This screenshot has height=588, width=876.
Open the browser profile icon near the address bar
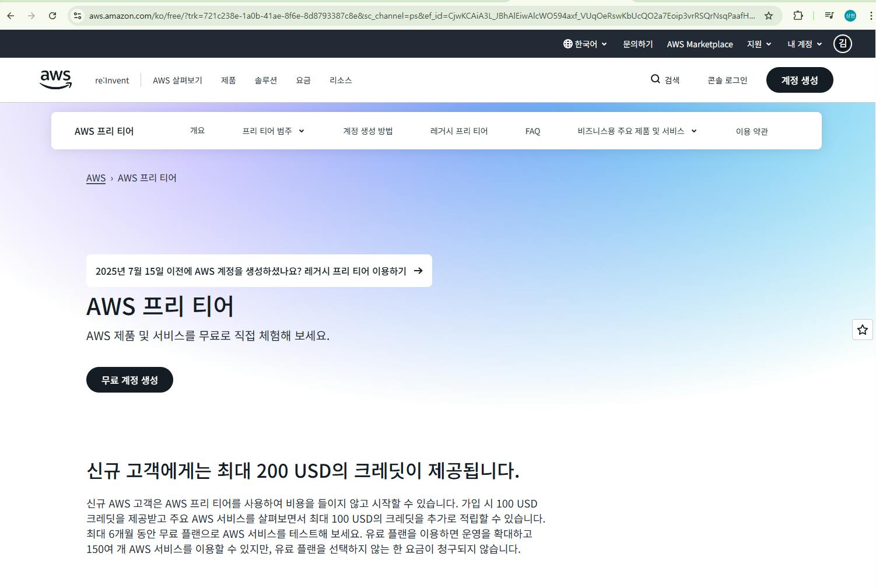[850, 16]
